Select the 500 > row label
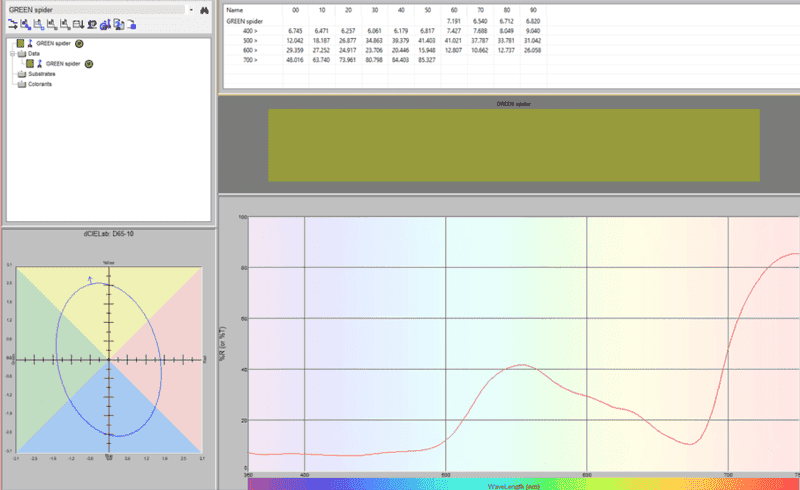 [250, 41]
